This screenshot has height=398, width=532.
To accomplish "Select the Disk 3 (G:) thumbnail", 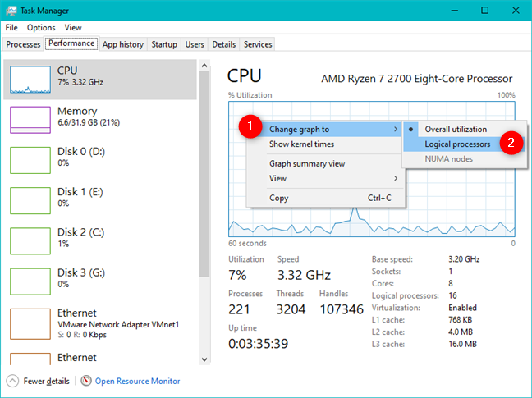I will click(30, 281).
